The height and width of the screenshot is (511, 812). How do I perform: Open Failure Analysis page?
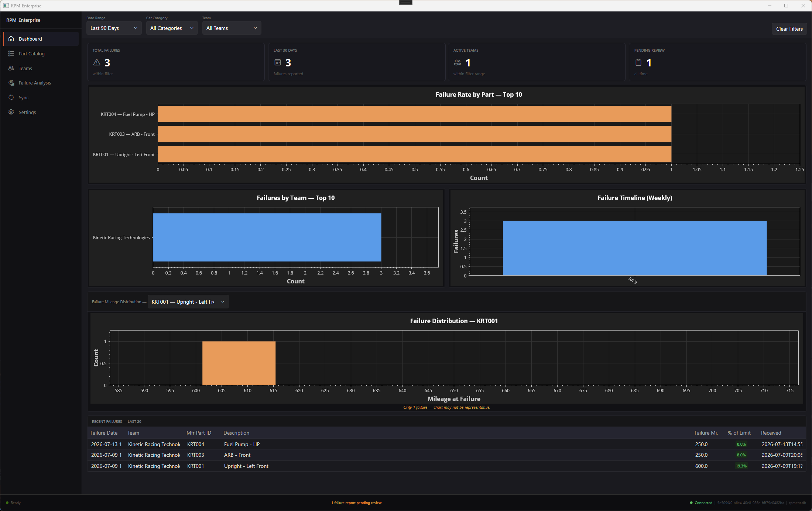pyautogui.click(x=41, y=83)
